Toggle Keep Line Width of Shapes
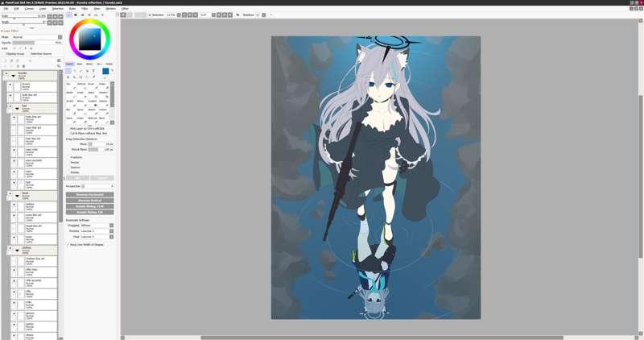 tap(85, 245)
